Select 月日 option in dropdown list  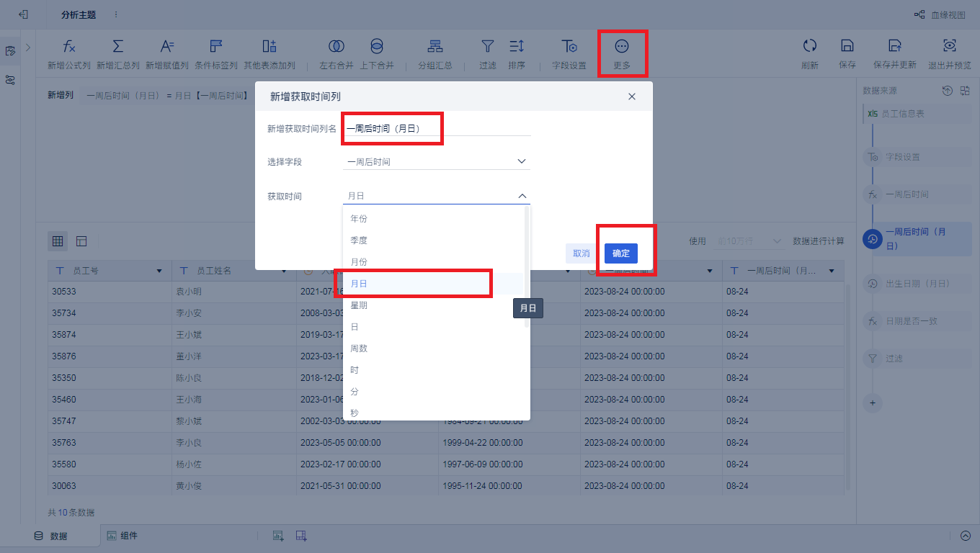pyautogui.click(x=433, y=284)
